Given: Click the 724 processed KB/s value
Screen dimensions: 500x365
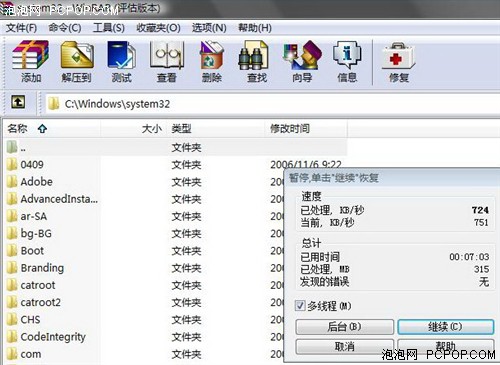Looking at the screenshot, I should coord(480,210).
